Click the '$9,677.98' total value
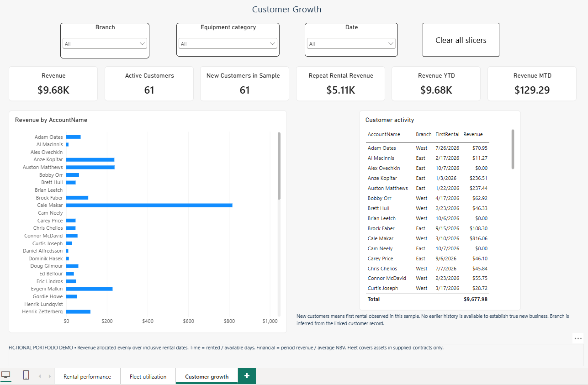This screenshot has height=385, width=588. [476, 299]
